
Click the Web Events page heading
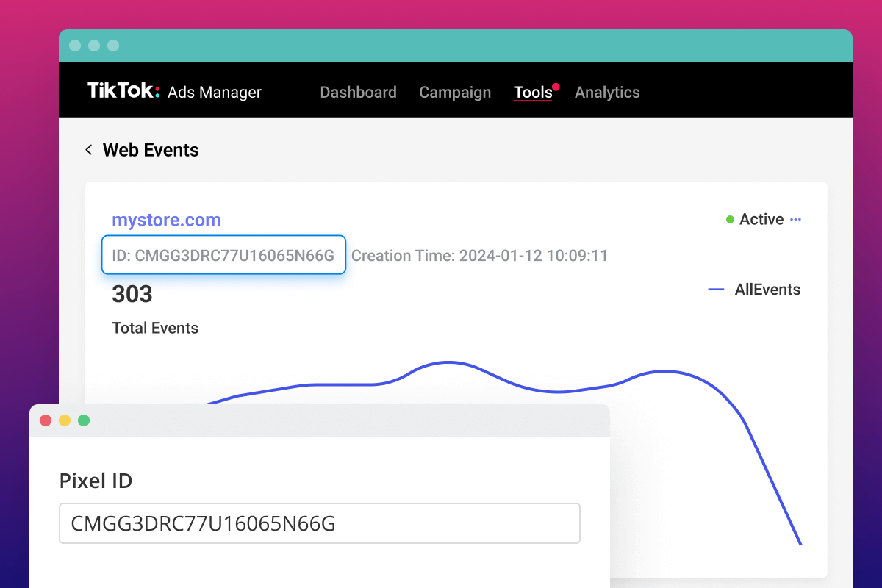[x=151, y=150]
